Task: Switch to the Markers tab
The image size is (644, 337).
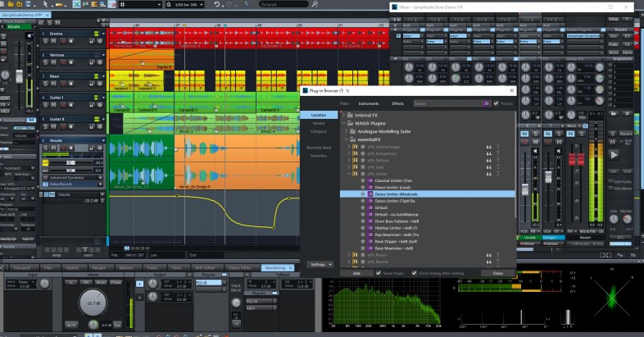Action: click(x=126, y=267)
